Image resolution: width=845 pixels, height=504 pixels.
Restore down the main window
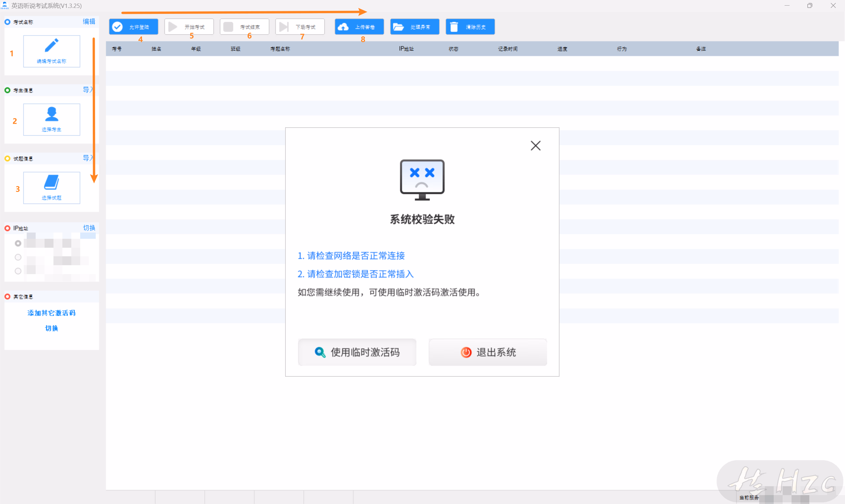[810, 5]
